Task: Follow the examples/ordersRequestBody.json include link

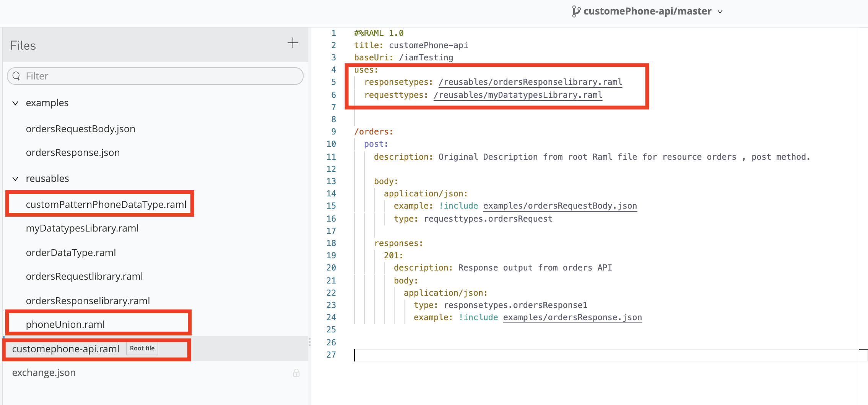Action: 560,206
